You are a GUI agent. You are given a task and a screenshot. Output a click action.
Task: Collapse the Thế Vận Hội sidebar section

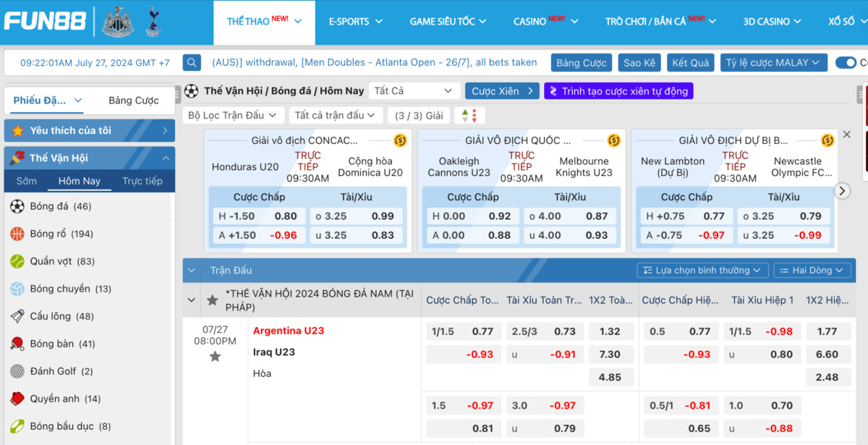click(166, 158)
